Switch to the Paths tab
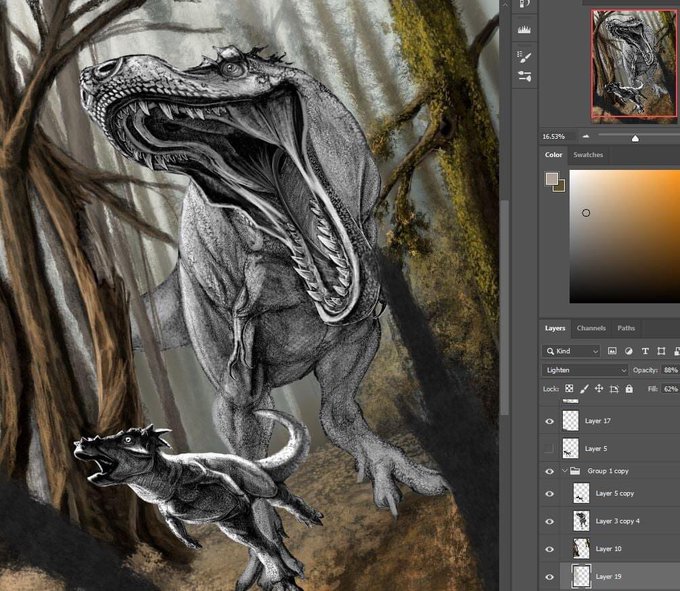 point(626,328)
